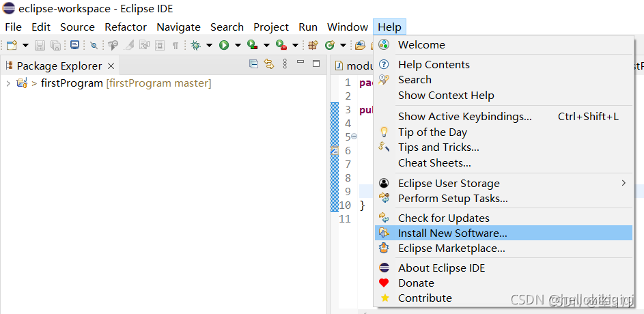This screenshot has width=644, height=314.
Task: Open the Navigate menu
Action: pyautogui.click(x=179, y=27)
